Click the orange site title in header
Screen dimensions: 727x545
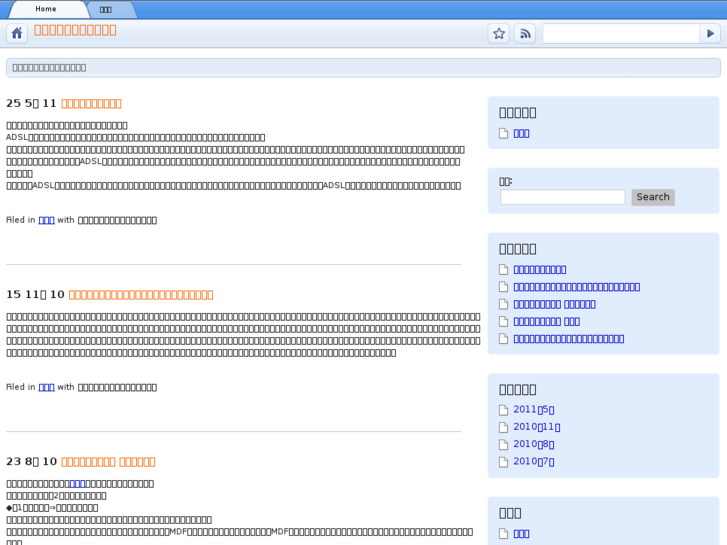tap(75, 29)
